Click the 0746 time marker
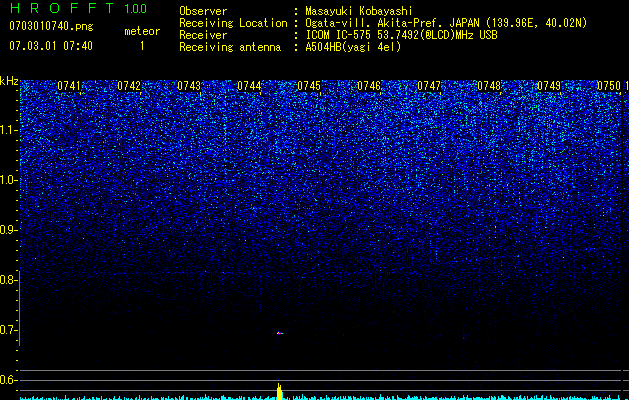Viewport: 629px width, 400px height. tap(369, 86)
